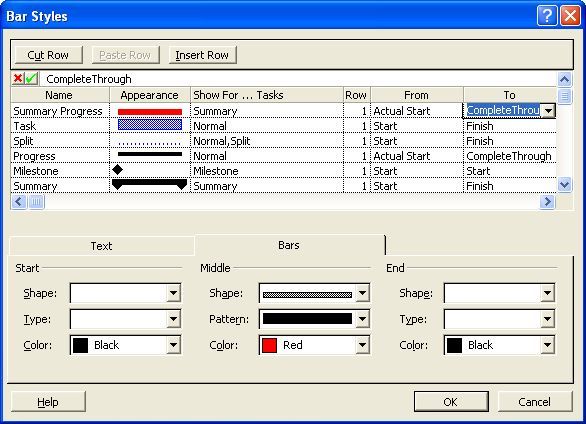This screenshot has width=586, height=424.
Task: Click the Row column header
Action: (357, 95)
